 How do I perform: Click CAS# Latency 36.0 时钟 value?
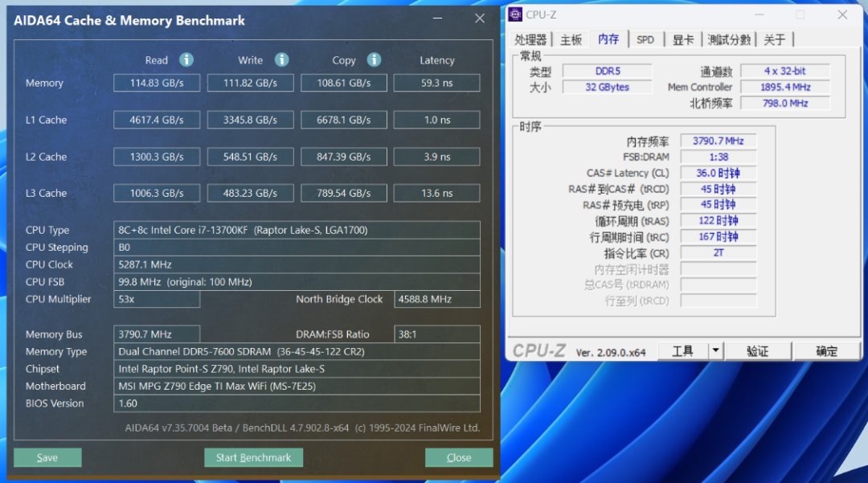[718, 173]
